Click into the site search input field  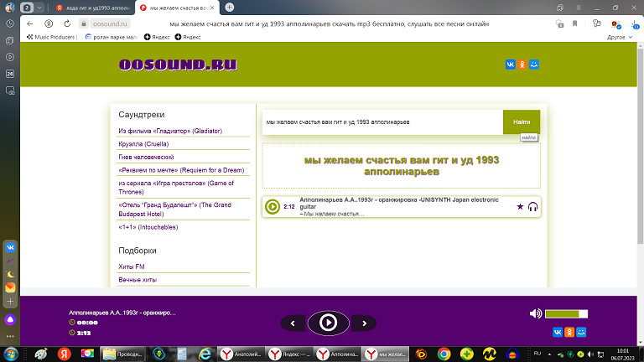[382, 122]
